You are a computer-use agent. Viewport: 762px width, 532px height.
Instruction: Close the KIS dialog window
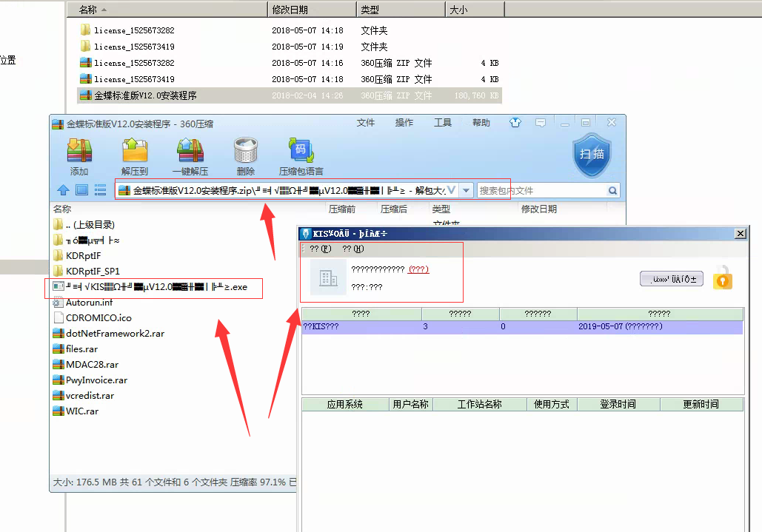(x=740, y=234)
